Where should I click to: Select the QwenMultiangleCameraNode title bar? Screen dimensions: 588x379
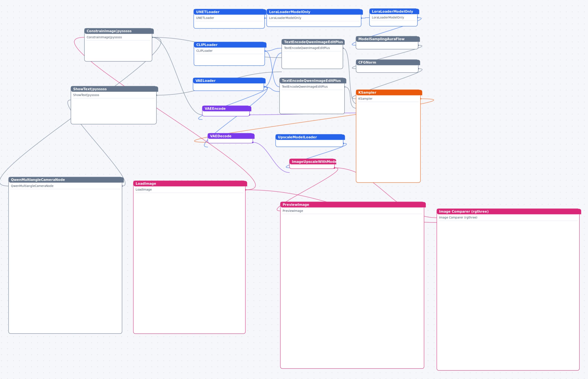66,180
